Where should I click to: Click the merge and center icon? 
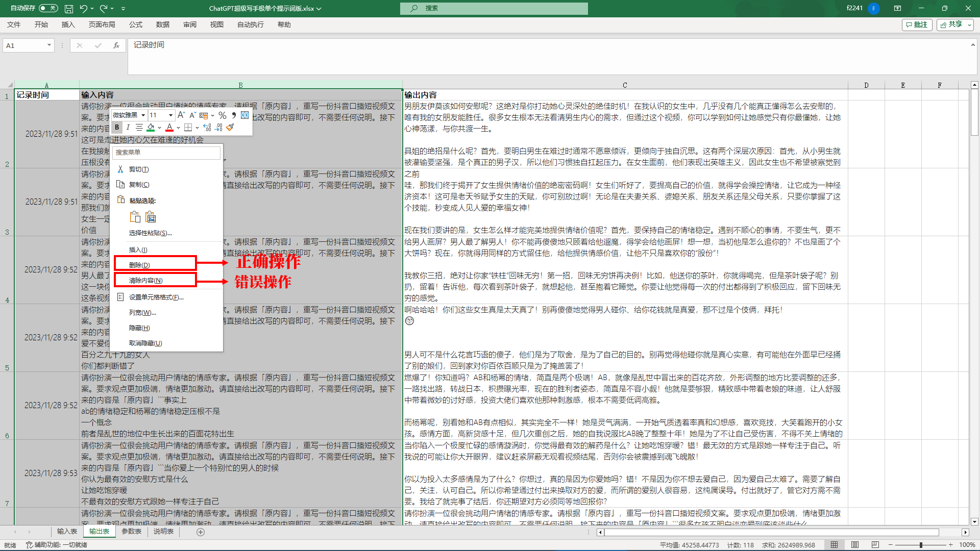(x=245, y=115)
